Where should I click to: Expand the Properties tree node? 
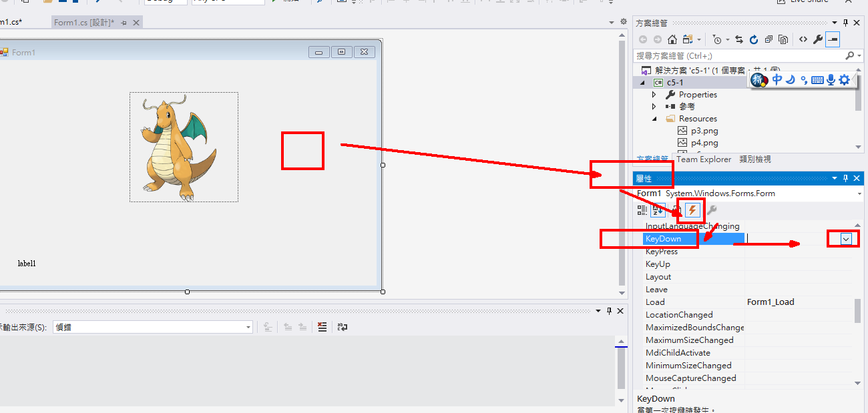click(654, 95)
